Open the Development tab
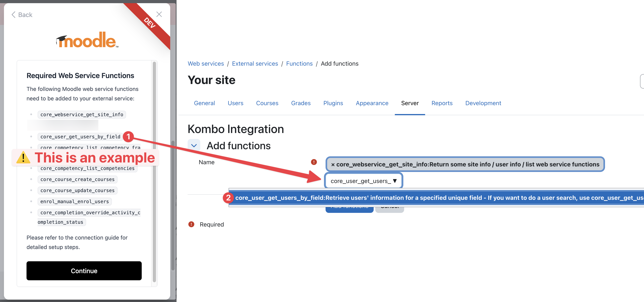The image size is (644, 302). (483, 103)
